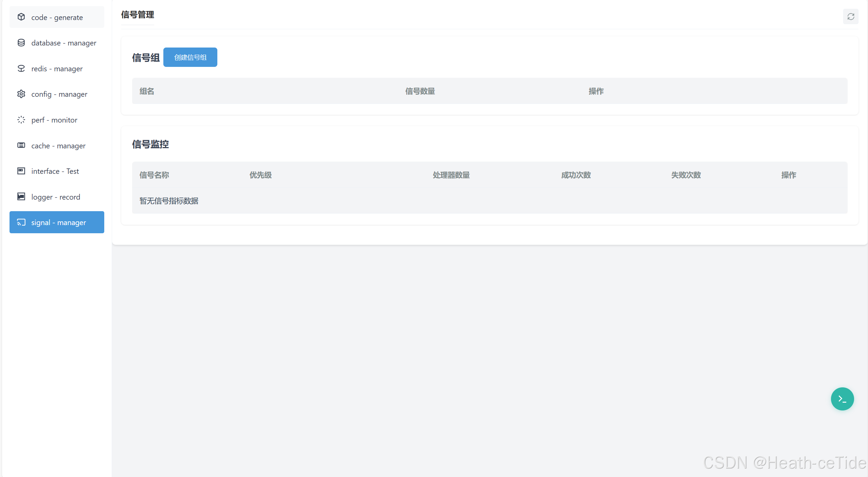Click the 信号名称 column header
The image size is (868, 477).
(154, 175)
